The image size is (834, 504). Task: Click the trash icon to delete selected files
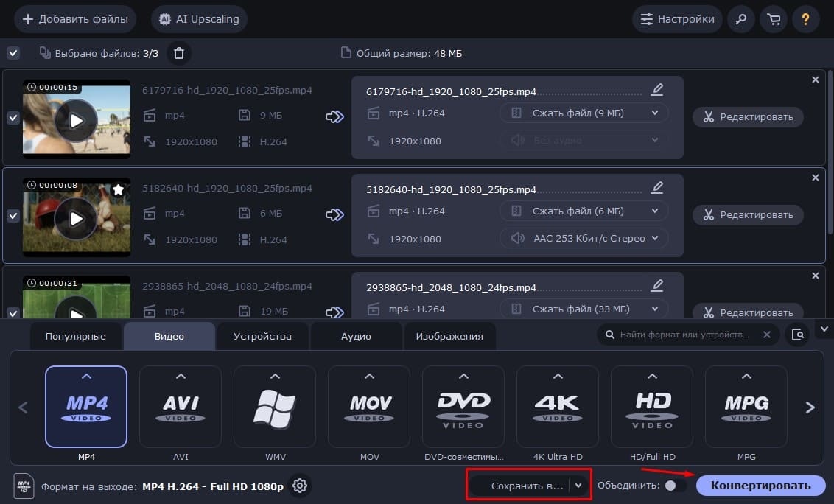178,53
